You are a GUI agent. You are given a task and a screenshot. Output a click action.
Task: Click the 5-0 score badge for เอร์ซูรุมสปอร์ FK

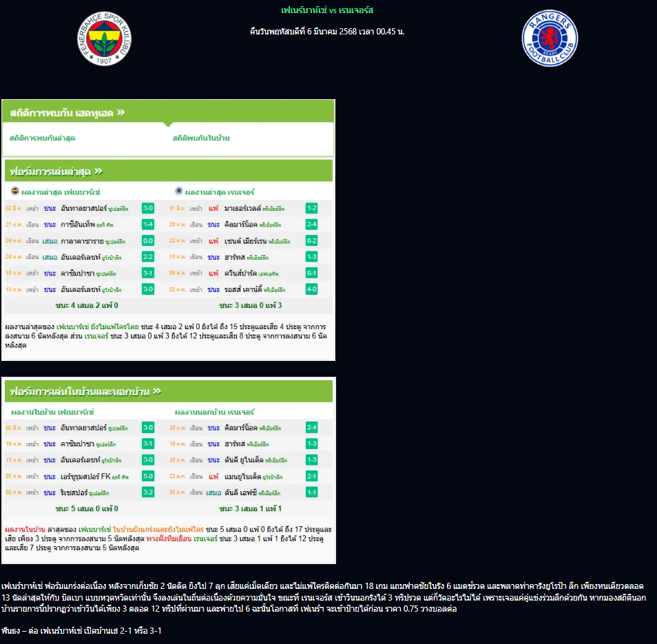pos(148,476)
